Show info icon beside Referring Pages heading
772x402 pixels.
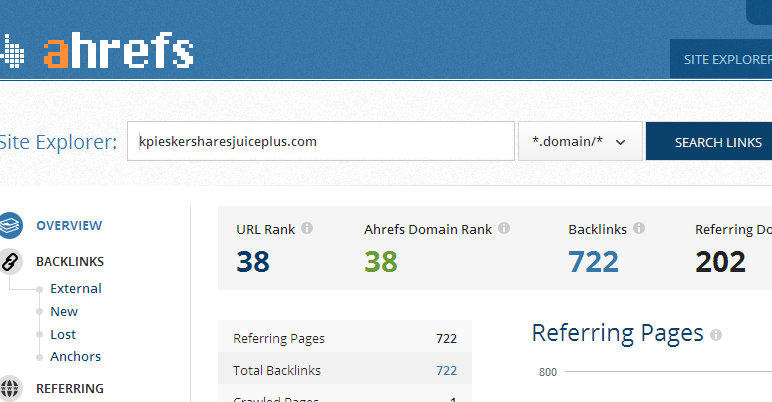(716, 335)
